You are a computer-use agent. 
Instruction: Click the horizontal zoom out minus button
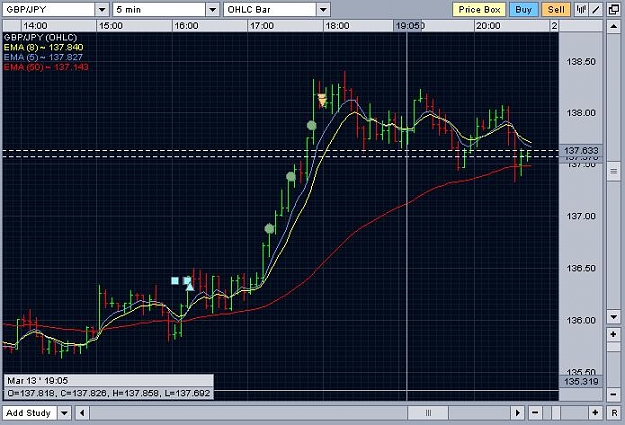tap(535, 413)
